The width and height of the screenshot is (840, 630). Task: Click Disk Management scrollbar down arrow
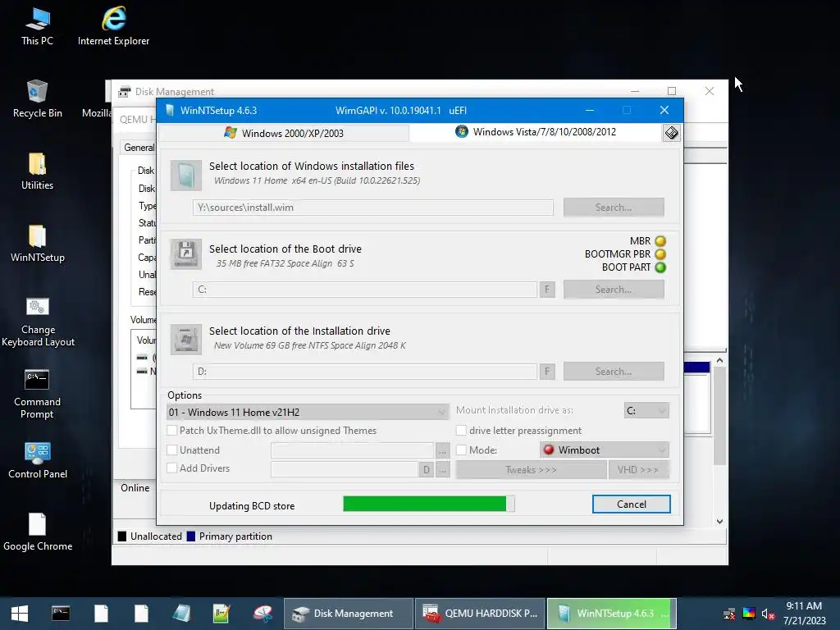[x=719, y=521]
